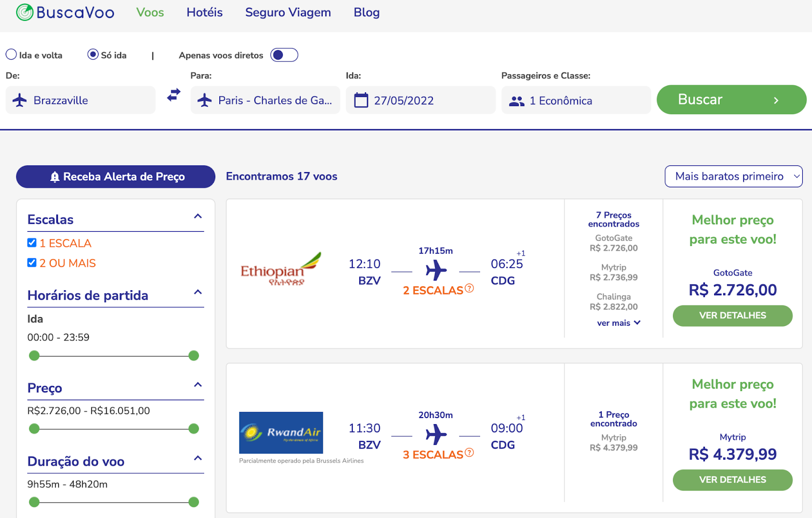Open the Mais baratos primeiro sort dropdown

(x=733, y=176)
